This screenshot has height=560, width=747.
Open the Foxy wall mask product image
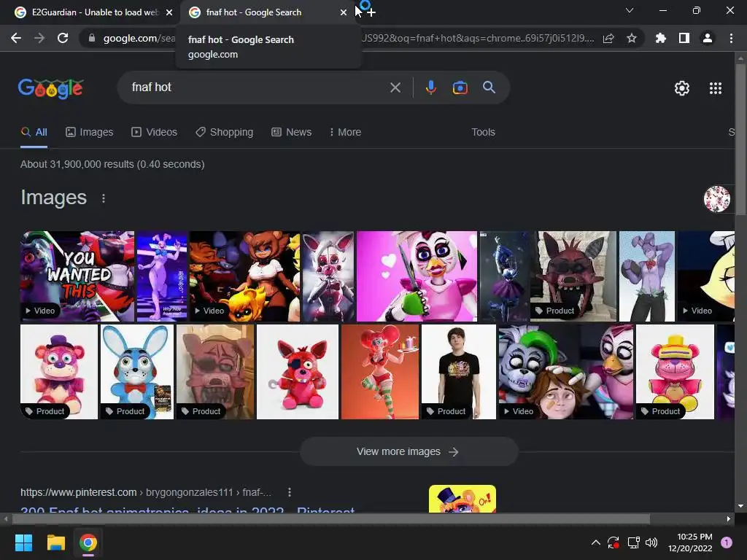(x=573, y=276)
